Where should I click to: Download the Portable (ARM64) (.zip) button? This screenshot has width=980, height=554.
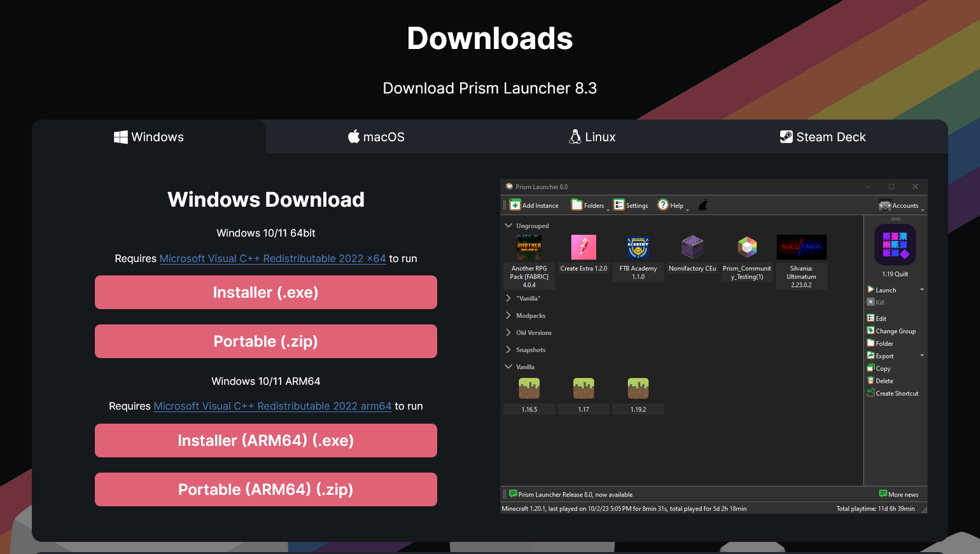tap(266, 490)
